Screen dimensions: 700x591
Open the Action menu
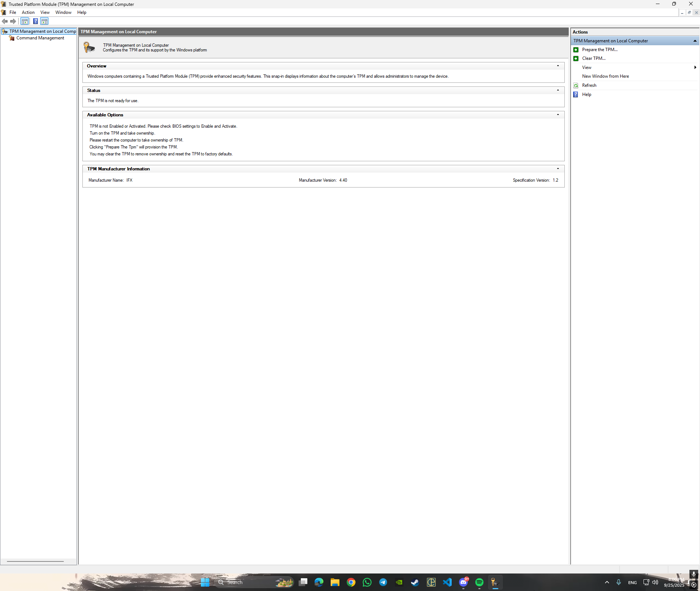28,12
